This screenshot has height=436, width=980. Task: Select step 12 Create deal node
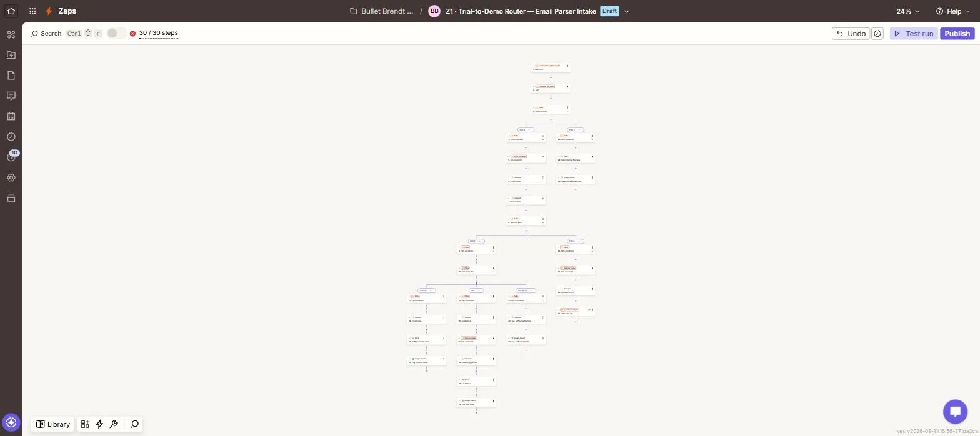(427, 319)
